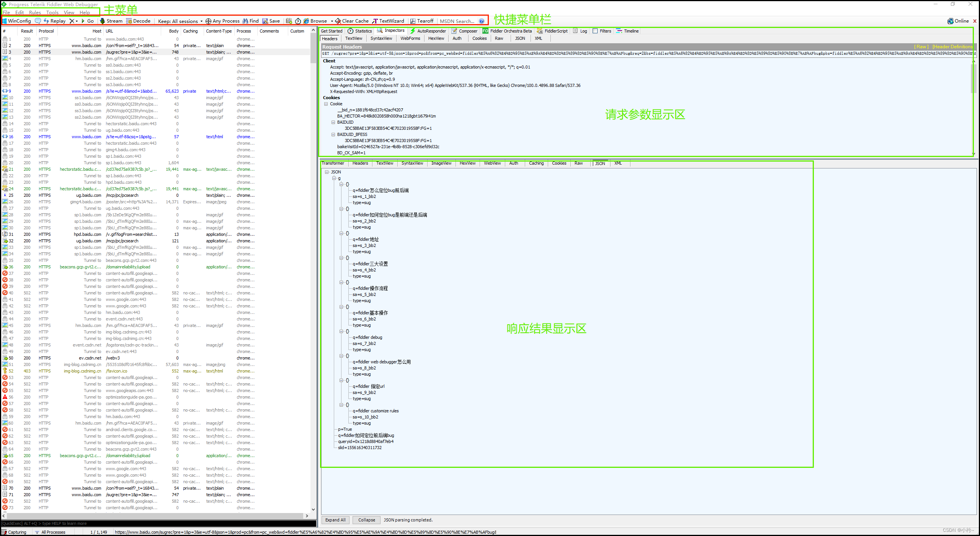The image size is (980, 536).
Task: Click the Expand All button
Action: [x=335, y=520]
